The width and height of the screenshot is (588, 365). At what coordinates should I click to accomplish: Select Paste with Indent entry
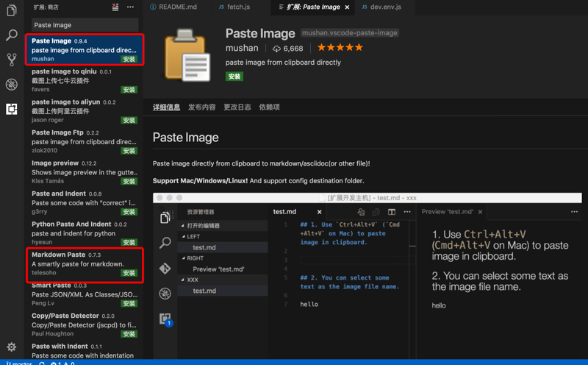point(85,351)
